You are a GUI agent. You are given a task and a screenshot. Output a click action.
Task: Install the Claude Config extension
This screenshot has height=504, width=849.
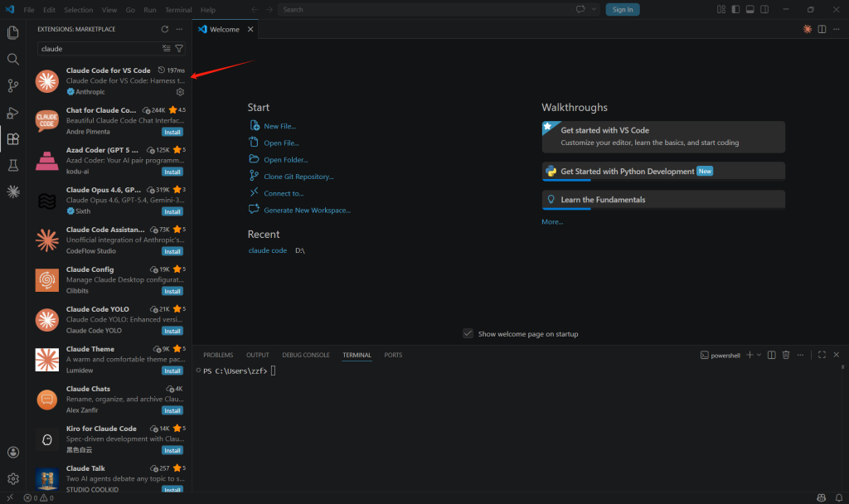coord(172,291)
